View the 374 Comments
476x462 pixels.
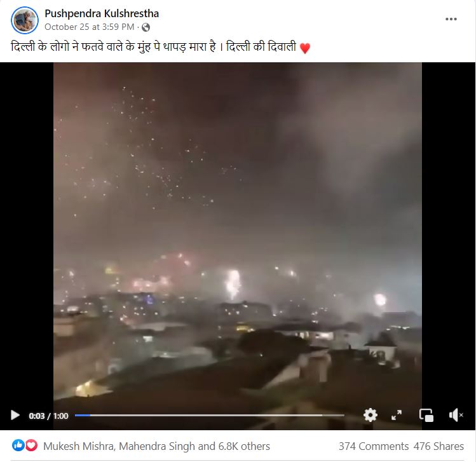click(374, 446)
